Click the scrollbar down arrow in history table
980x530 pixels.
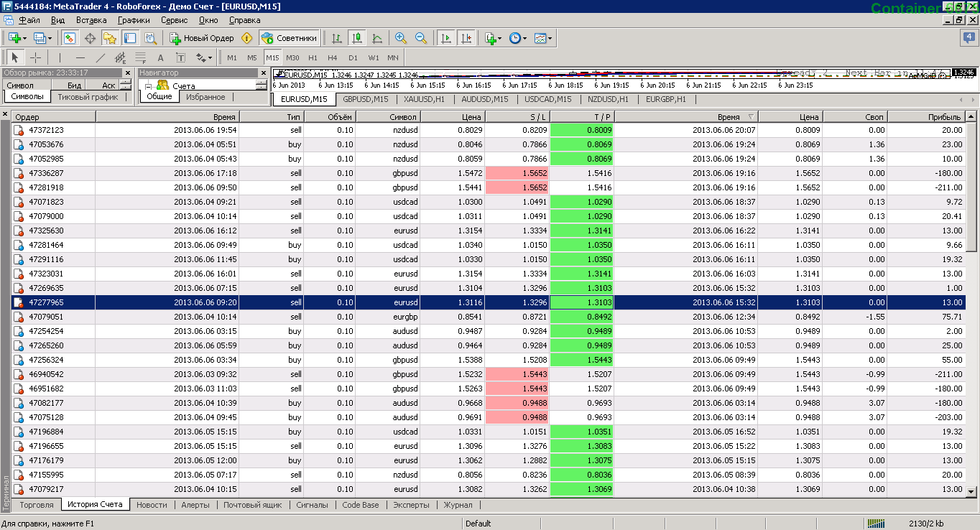point(971,491)
